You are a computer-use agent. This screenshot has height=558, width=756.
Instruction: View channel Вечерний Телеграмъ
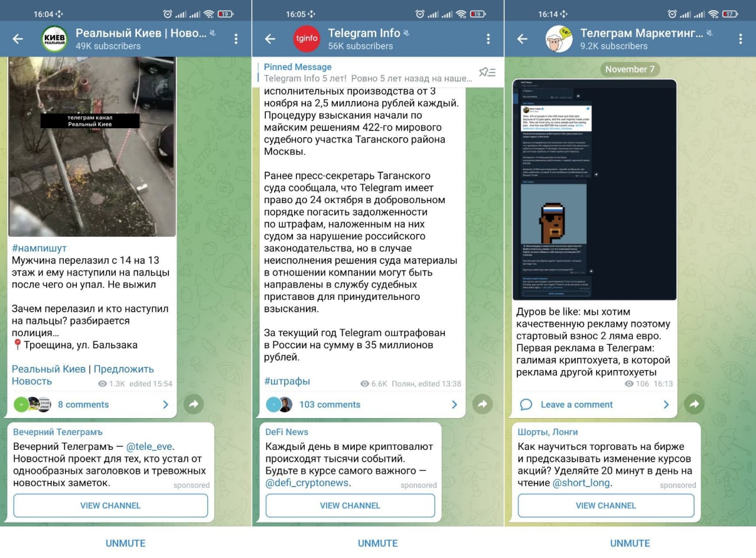coord(110,505)
